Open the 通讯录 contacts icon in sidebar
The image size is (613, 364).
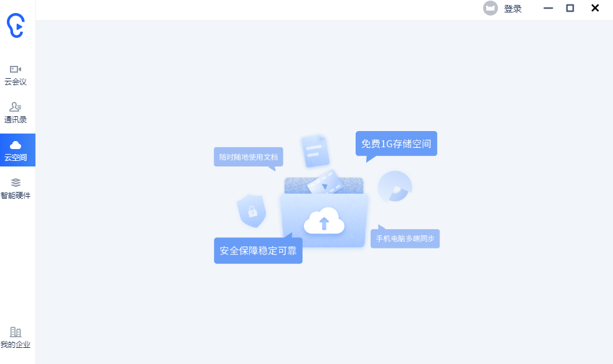tap(16, 112)
